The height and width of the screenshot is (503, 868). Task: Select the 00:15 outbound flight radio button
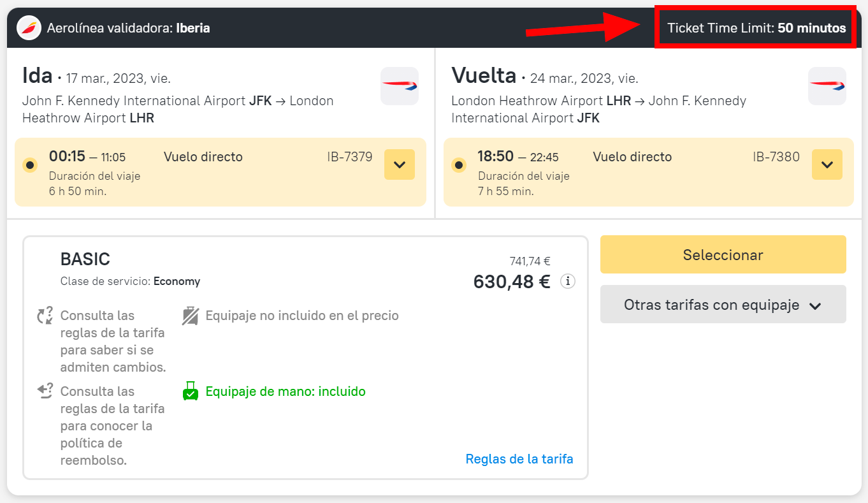click(x=30, y=165)
